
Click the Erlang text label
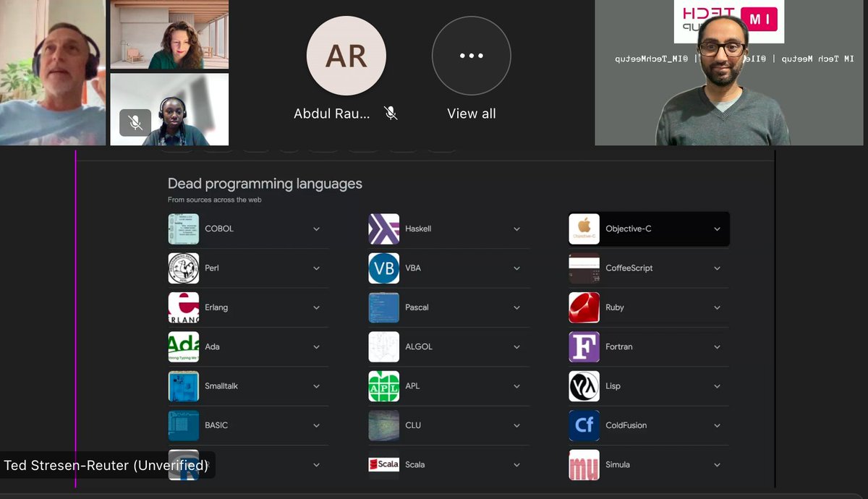click(x=216, y=307)
